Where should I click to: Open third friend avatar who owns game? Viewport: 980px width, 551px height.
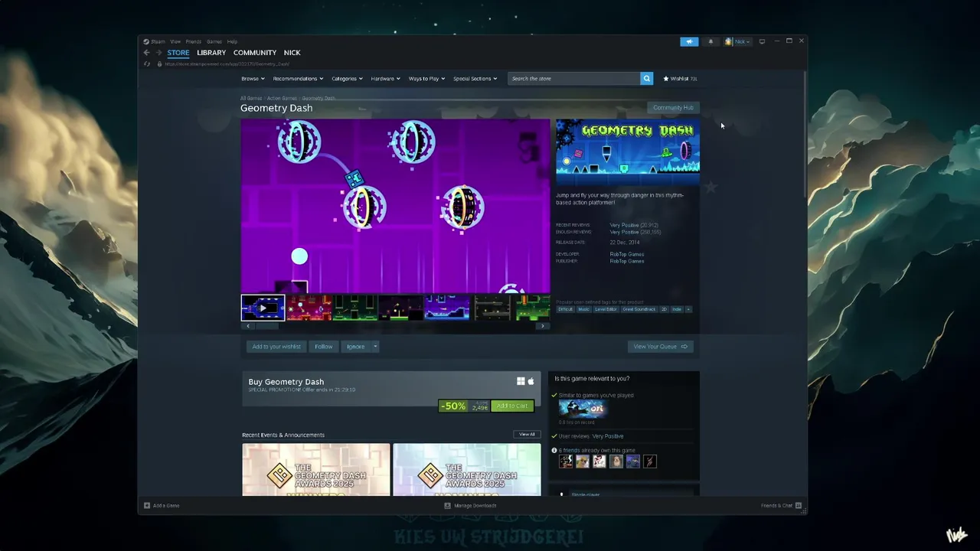pos(599,461)
